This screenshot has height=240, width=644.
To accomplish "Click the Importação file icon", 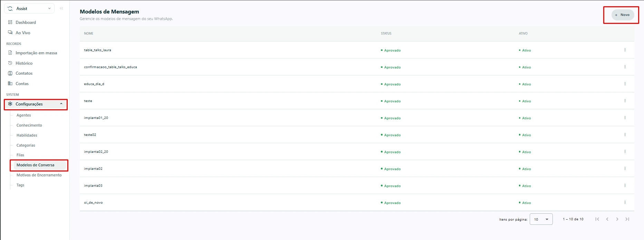I will click(x=10, y=53).
